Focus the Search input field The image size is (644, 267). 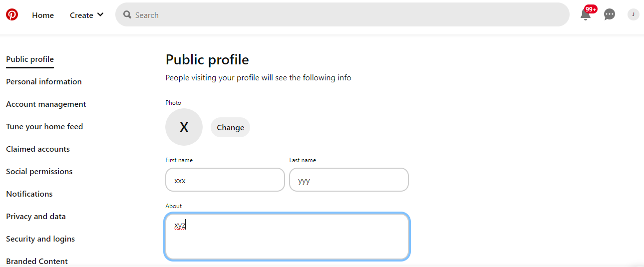[344, 15]
